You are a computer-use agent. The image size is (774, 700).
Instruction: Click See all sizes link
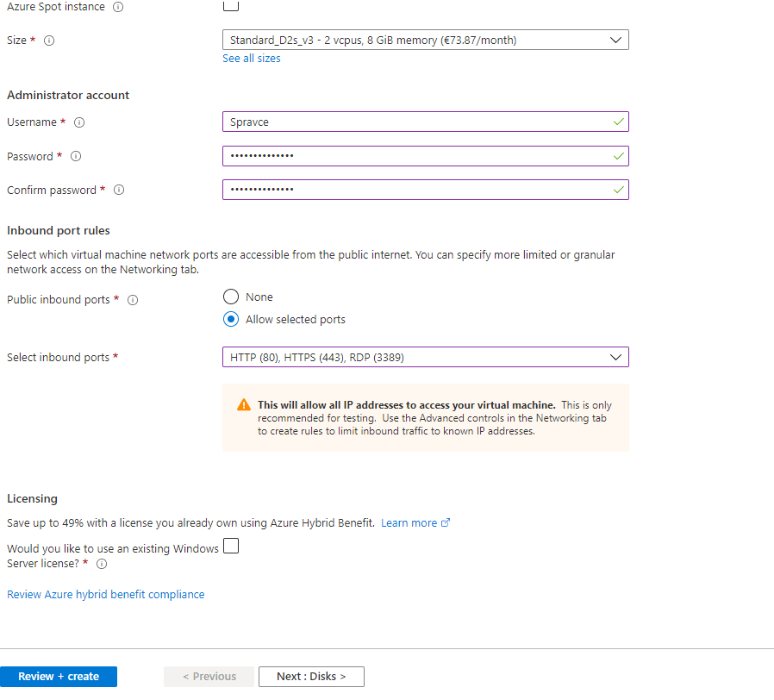tap(251, 59)
